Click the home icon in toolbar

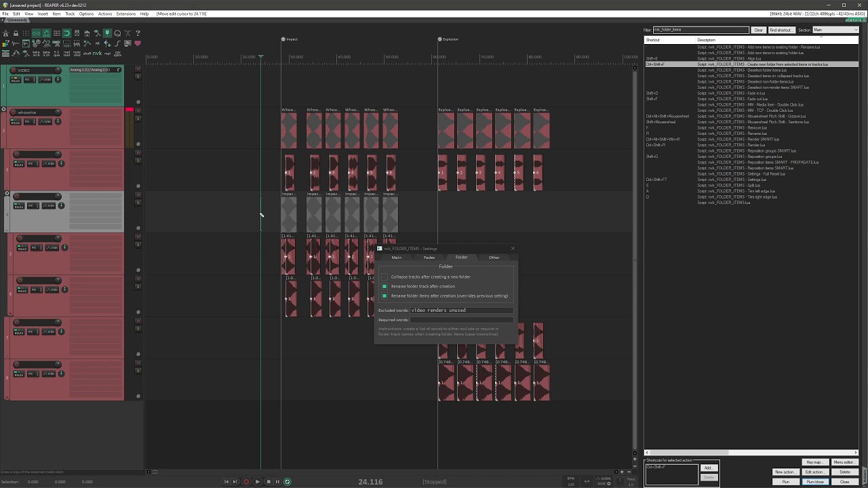coord(87,33)
